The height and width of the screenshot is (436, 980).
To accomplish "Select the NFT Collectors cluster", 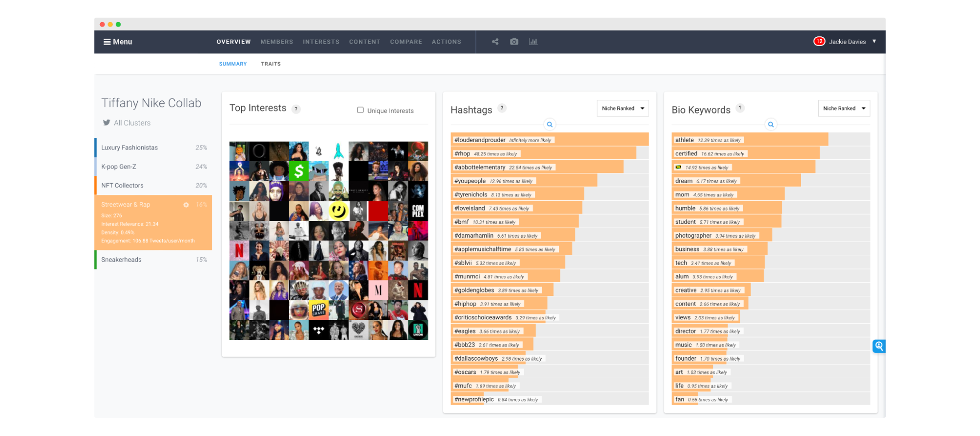I will (153, 185).
